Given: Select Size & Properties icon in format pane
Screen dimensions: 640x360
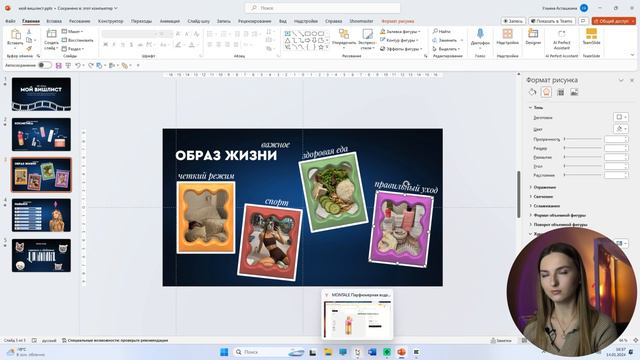Looking at the screenshot, I should tap(560, 93).
